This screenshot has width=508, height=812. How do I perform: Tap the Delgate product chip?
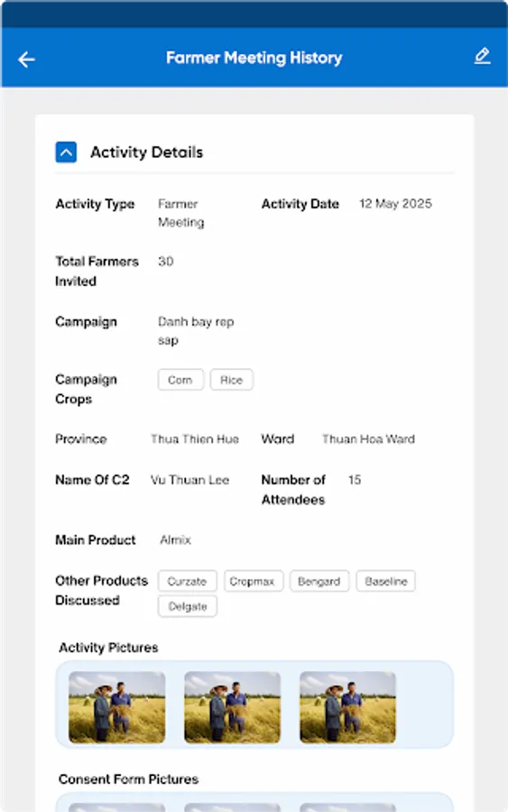point(188,606)
